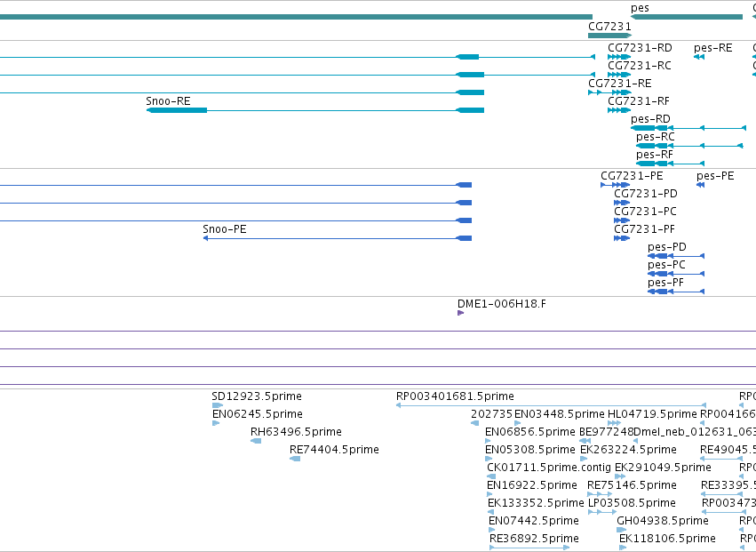Select protein CG7231-PF

point(644,229)
